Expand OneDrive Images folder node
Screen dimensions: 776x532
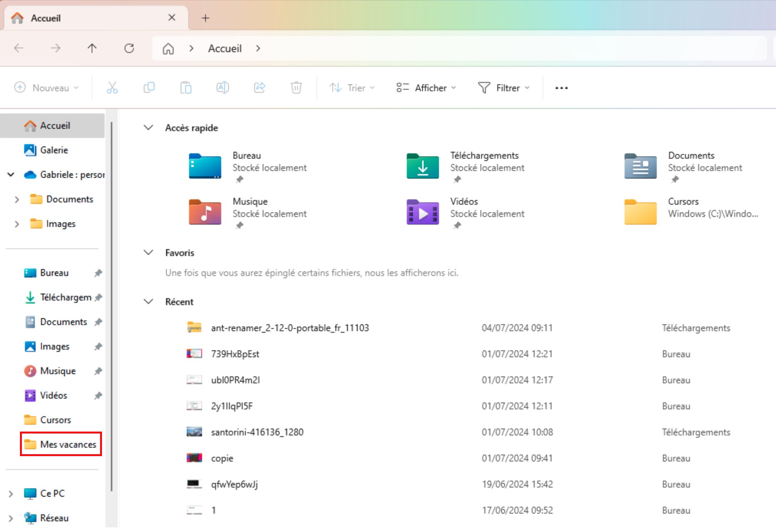(x=17, y=224)
